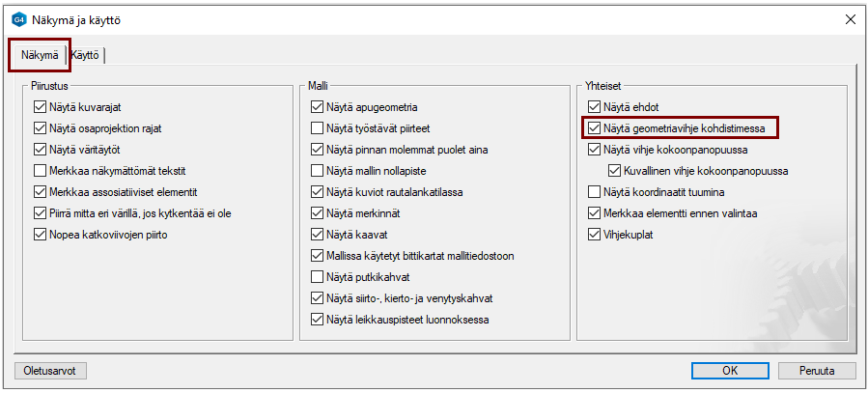Image resolution: width=868 pixels, height=393 pixels.
Task: Check the Näytä mallin nollapiste option
Action: pos(318,171)
